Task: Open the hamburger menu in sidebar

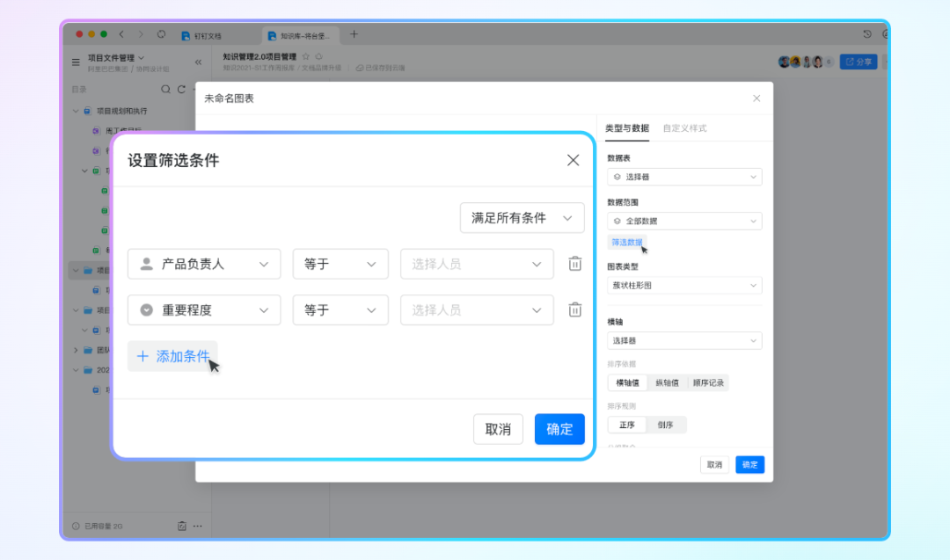Action: click(76, 62)
